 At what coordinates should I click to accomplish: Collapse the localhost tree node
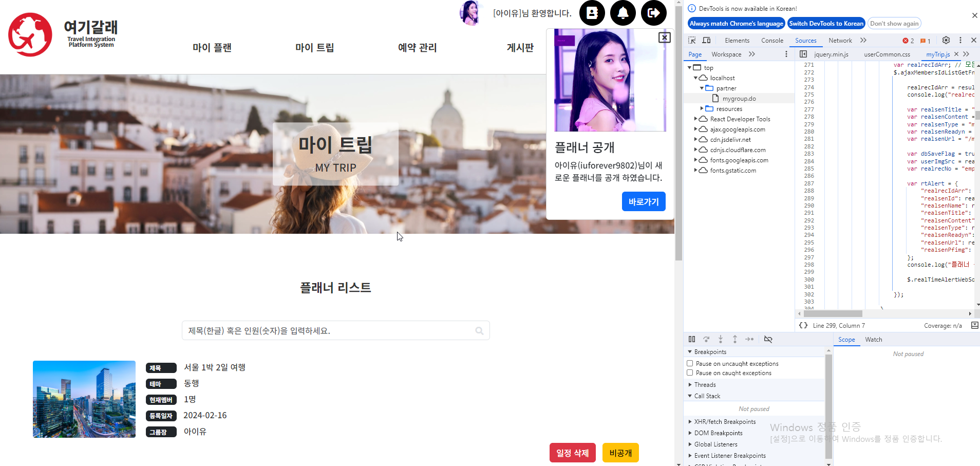(696, 78)
